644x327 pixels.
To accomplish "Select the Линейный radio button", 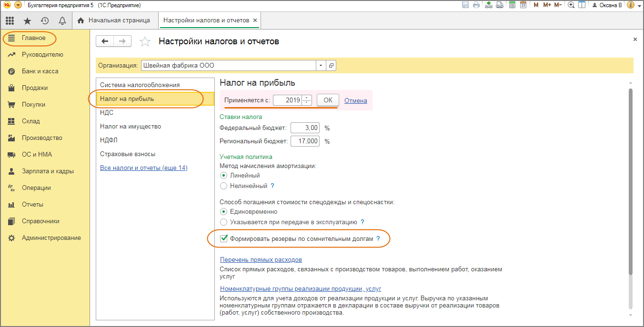I will point(224,176).
